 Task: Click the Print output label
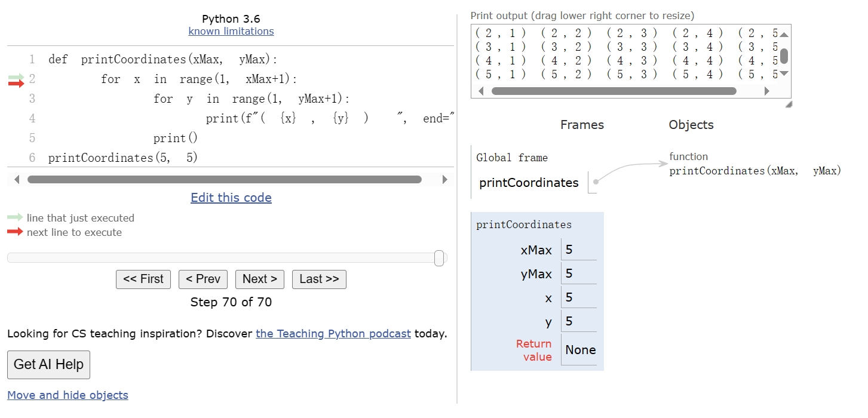coord(582,16)
